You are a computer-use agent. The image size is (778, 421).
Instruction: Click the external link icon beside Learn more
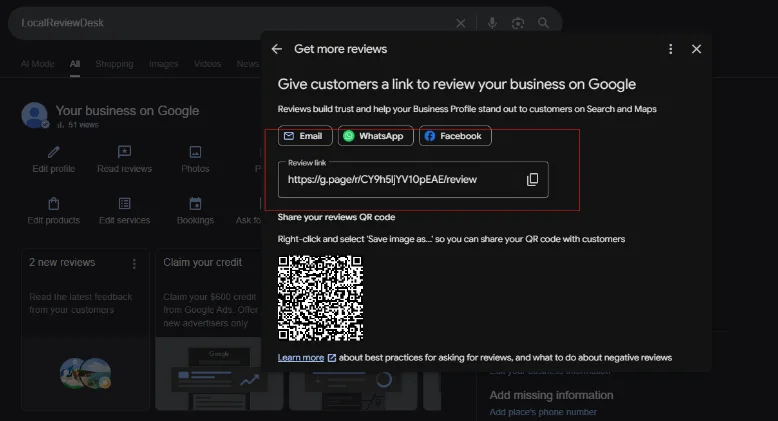[332, 357]
